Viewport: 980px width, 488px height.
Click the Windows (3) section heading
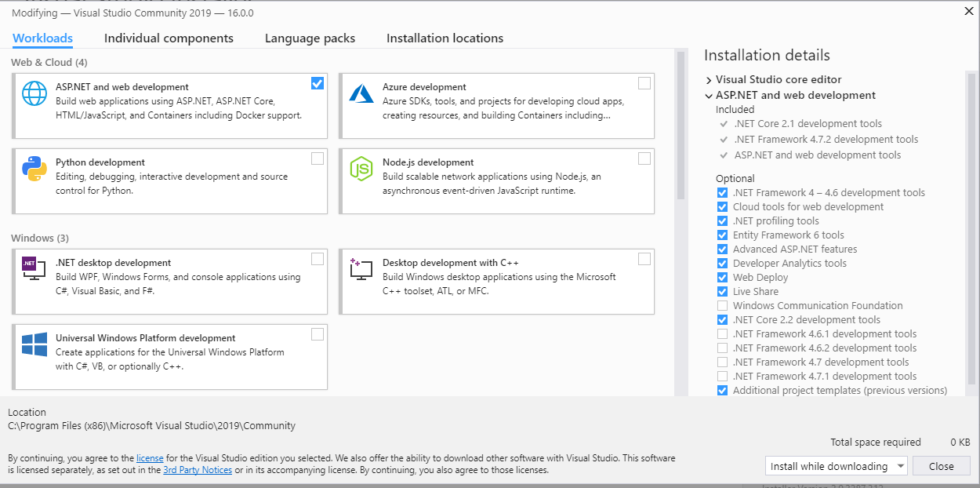(40, 238)
